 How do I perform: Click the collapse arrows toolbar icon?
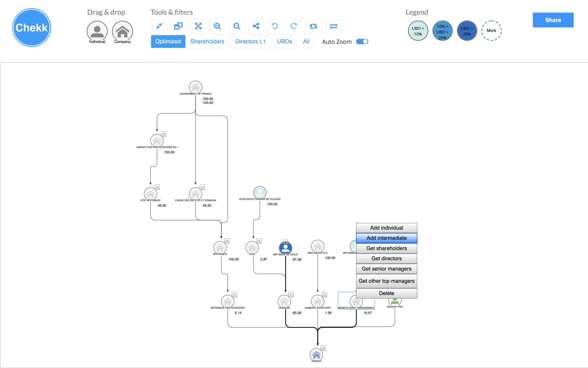click(x=159, y=26)
